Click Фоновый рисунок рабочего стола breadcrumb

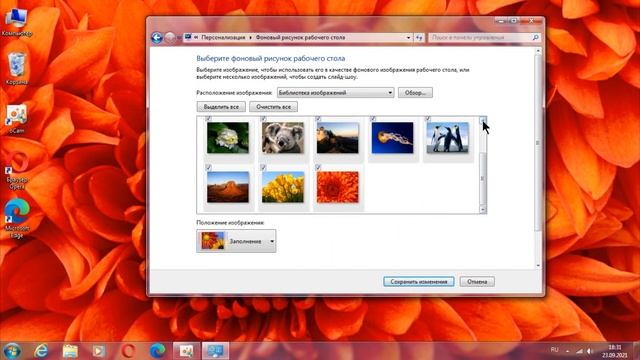(x=300, y=37)
